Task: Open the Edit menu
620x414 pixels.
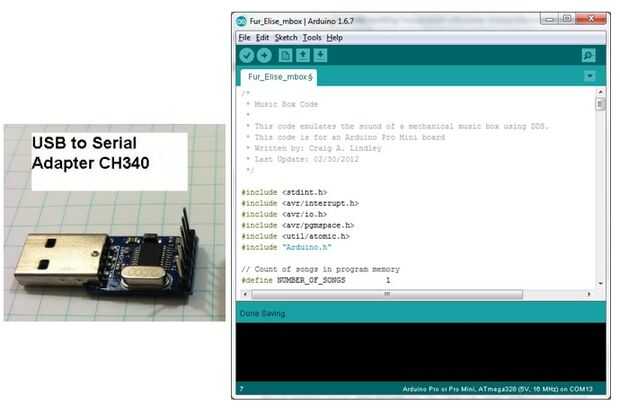Action: click(x=262, y=38)
